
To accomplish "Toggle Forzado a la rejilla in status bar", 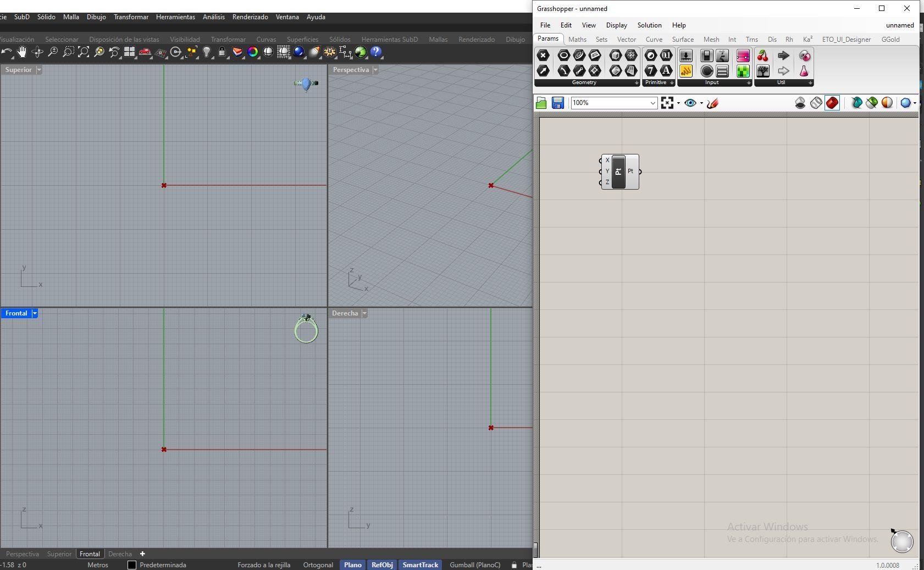I will click(264, 565).
